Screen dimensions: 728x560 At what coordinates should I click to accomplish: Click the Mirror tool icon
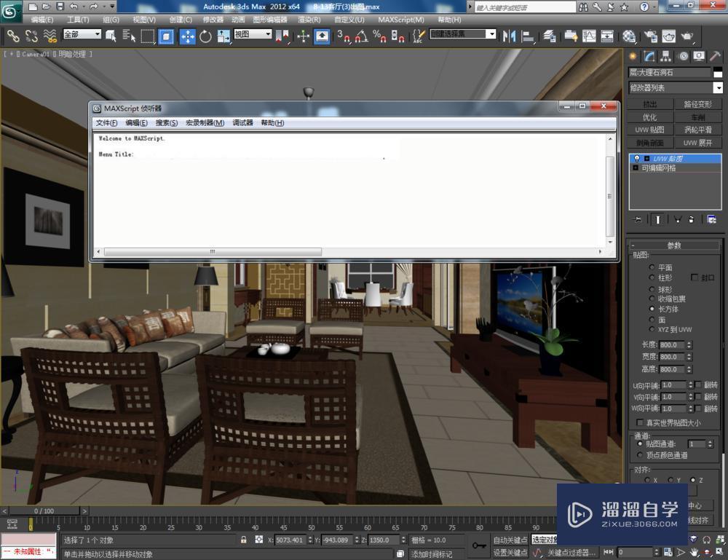509,36
